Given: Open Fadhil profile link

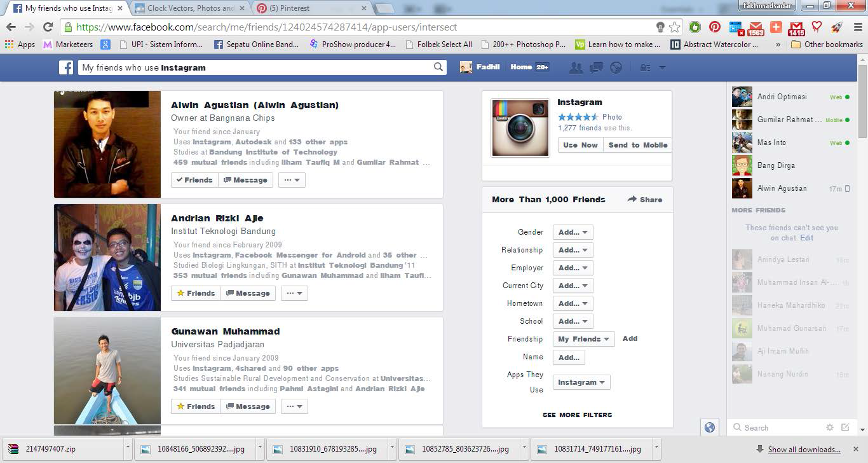Looking at the screenshot, I should point(480,67).
